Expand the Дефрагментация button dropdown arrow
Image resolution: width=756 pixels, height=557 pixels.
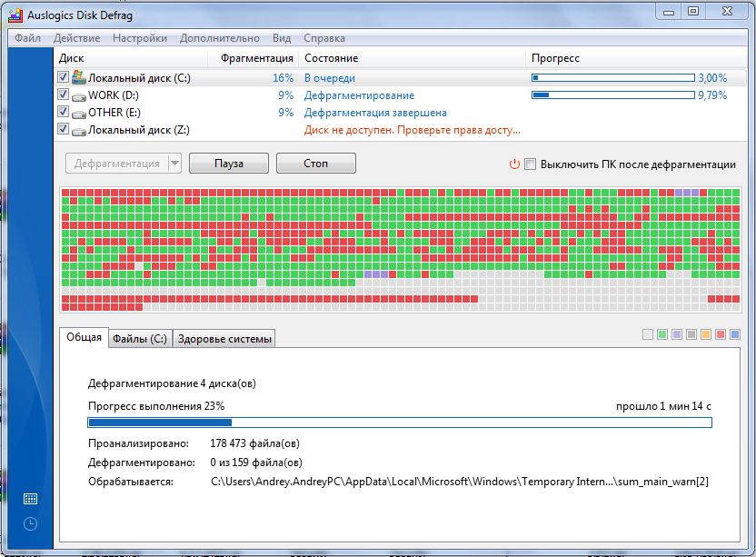pyautogui.click(x=174, y=164)
